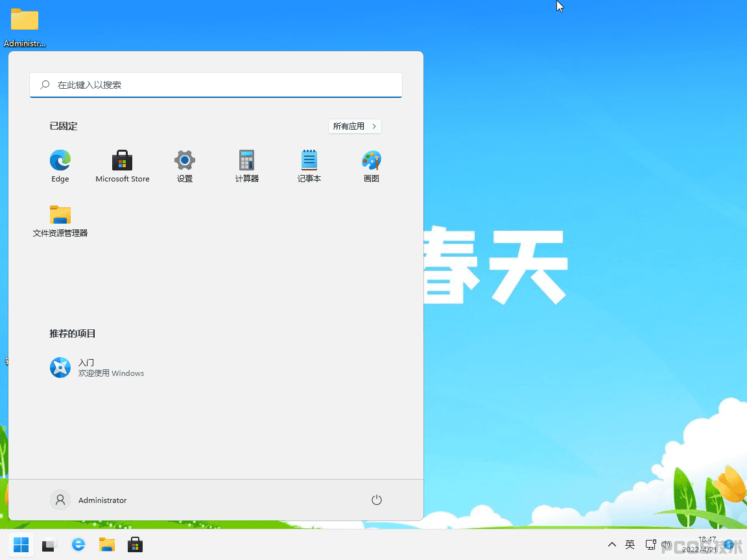Open Task View from the taskbar
747x560 pixels.
tap(49, 544)
